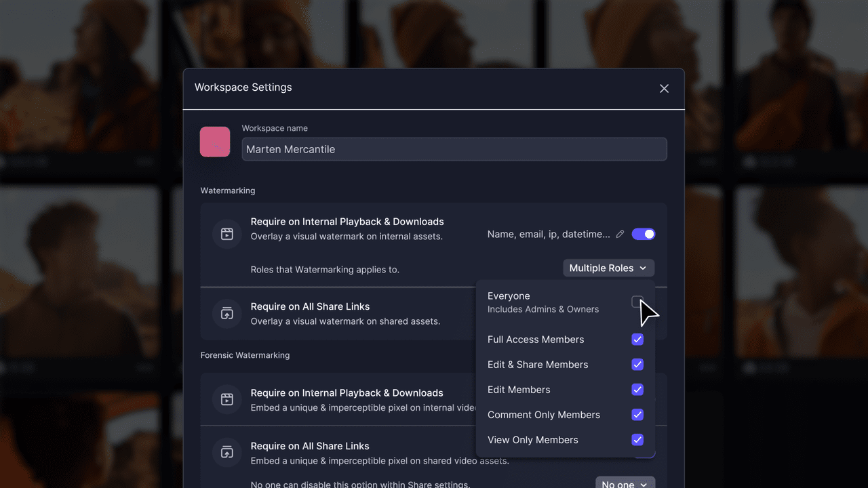Uncheck Full Access Members checkbox

coord(637,340)
